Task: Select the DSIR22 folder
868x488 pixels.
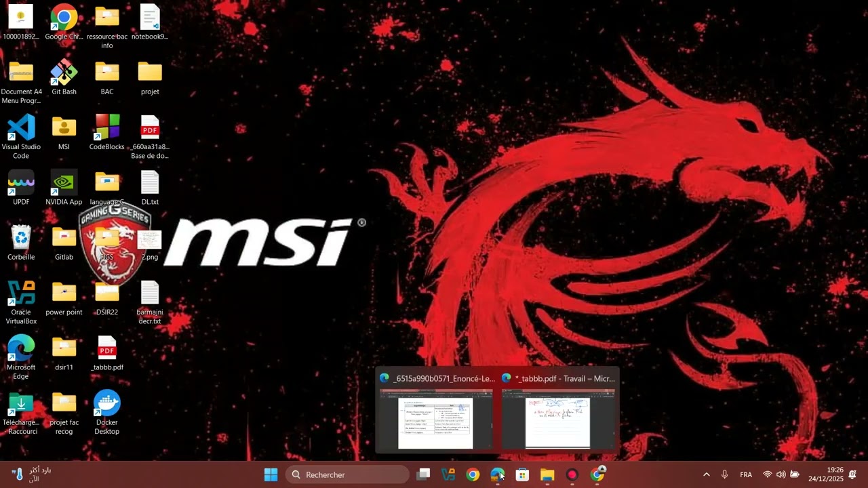Action: coord(107,297)
